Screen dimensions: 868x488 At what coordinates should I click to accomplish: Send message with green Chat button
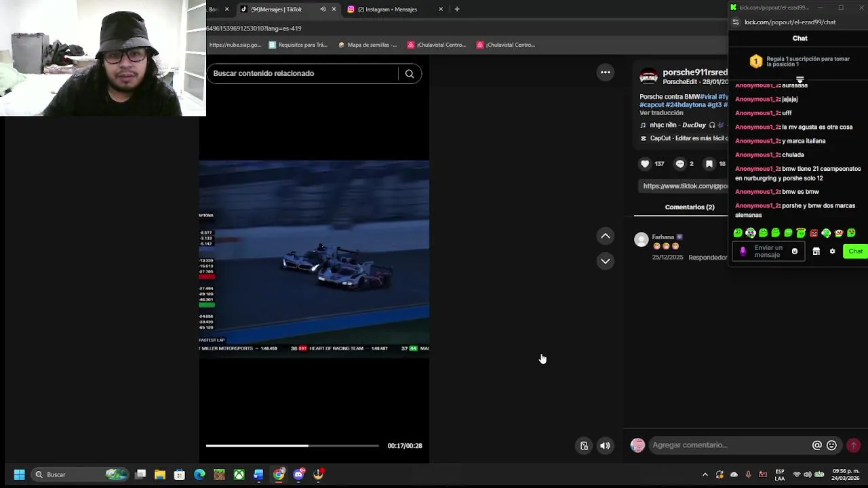click(x=855, y=251)
